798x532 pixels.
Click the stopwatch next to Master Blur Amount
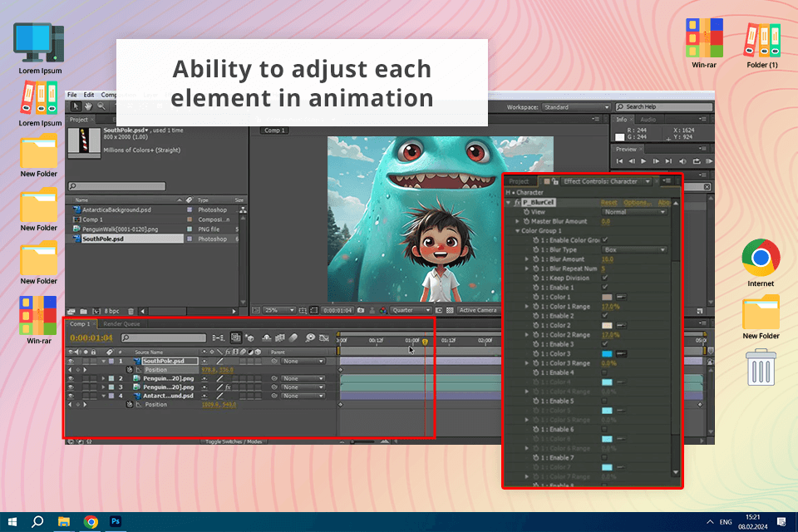[527, 221]
